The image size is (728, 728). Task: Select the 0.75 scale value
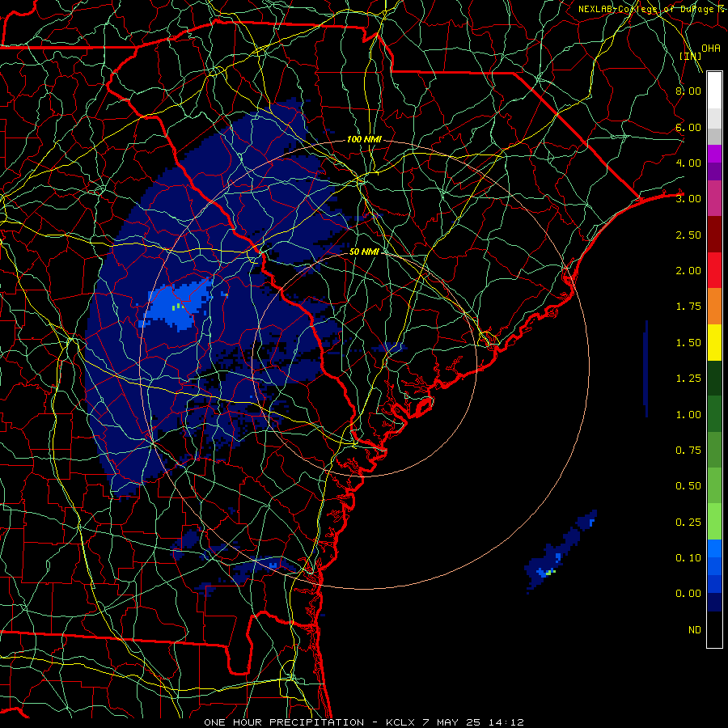coord(688,451)
